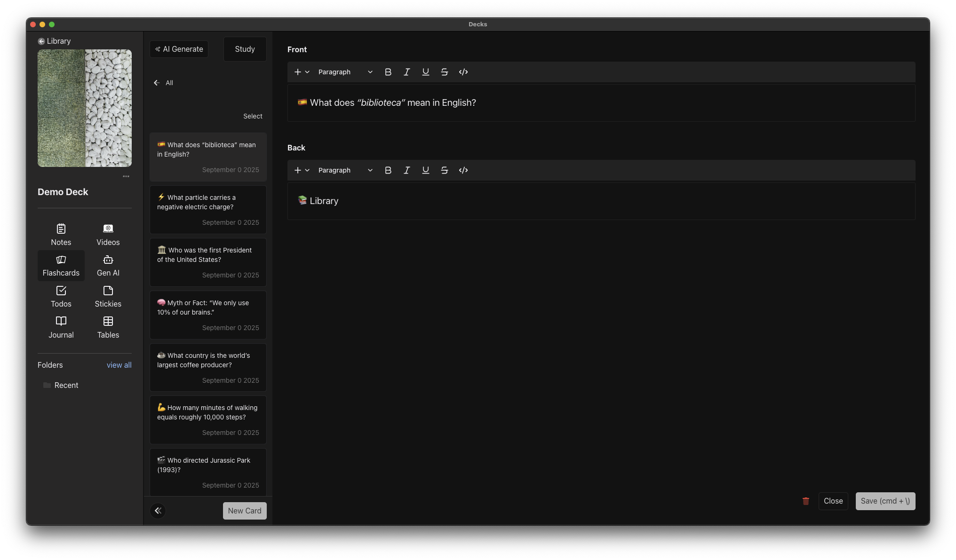The image size is (956, 560).
Task: Collapse the card list with the double chevron
Action: 158,511
